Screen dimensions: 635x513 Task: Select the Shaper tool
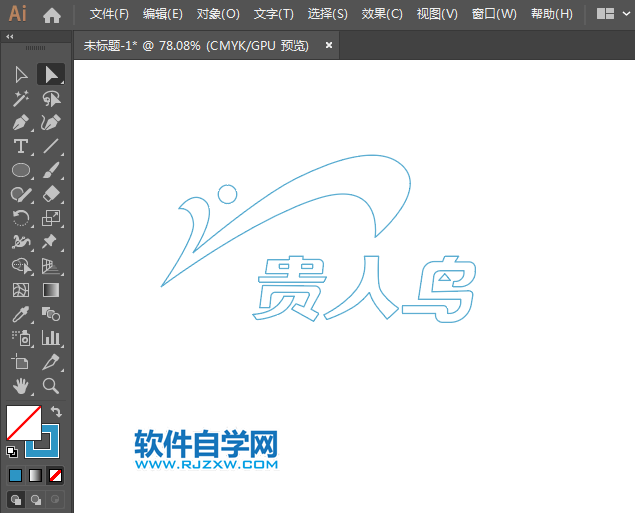pos(21,194)
